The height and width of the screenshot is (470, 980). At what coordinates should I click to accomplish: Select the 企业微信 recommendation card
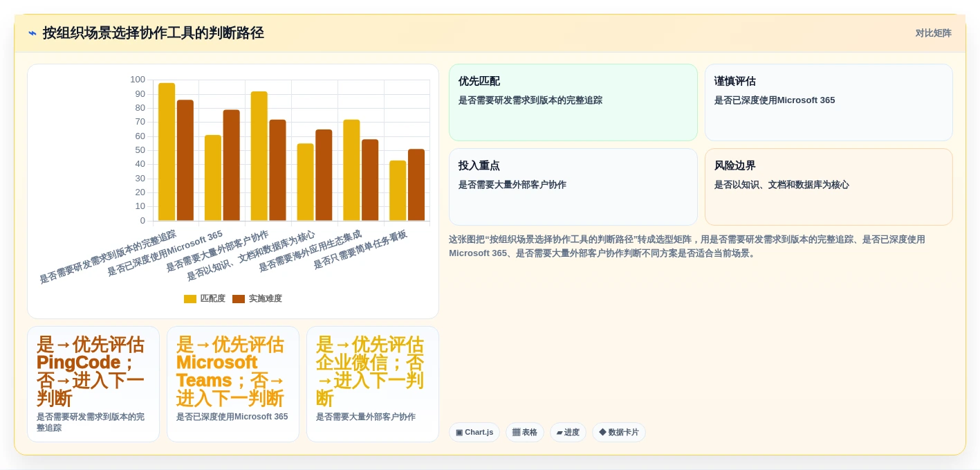(373, 384)
